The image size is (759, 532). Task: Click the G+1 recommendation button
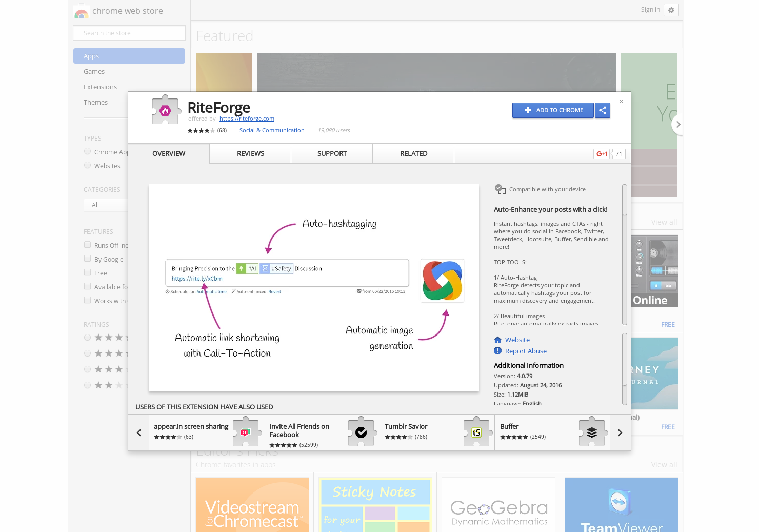point(601,153)
